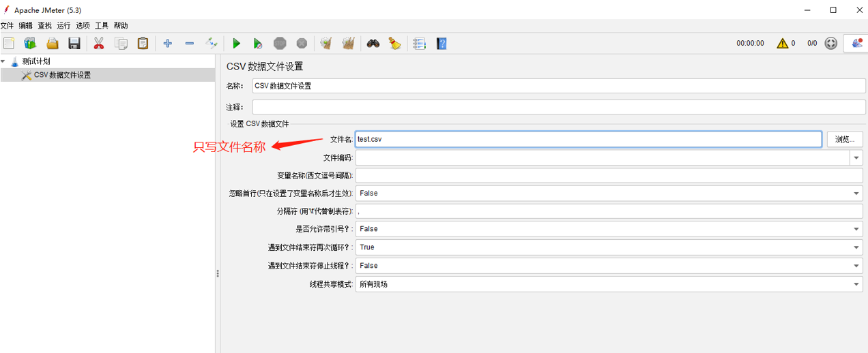The height and width of the screenshot is (353, 868).
Task: Click the JMeter feather logo in title bar
Action: (7, 10)
